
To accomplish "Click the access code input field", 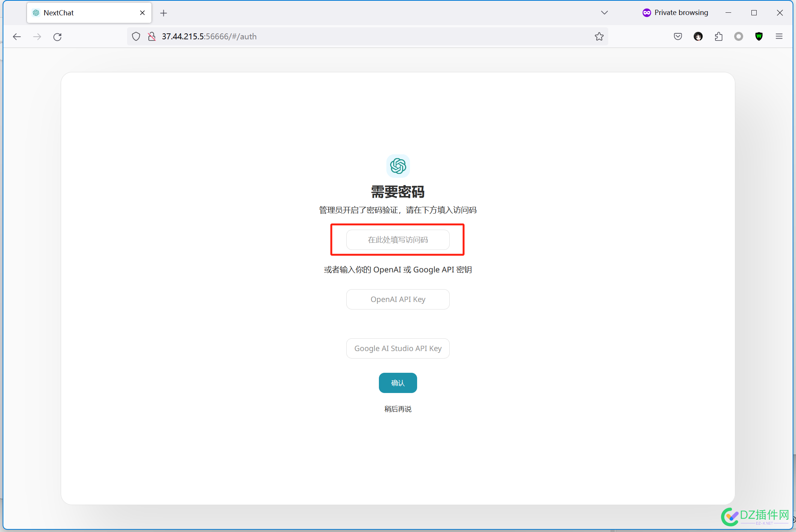I will 398,239.
